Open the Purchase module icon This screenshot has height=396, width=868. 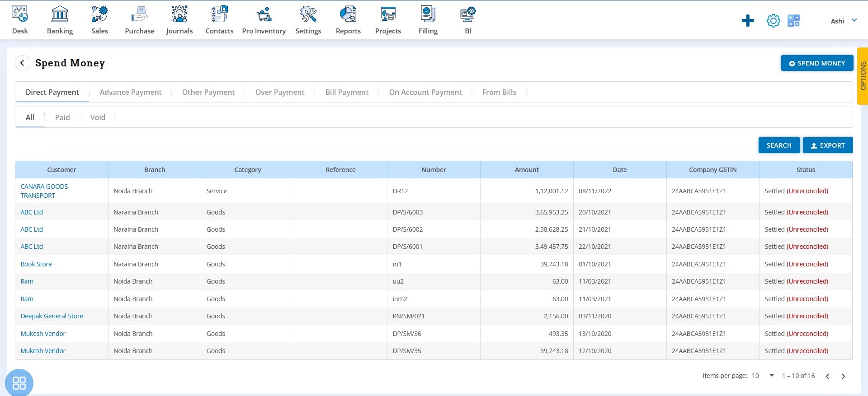[139, 14]
